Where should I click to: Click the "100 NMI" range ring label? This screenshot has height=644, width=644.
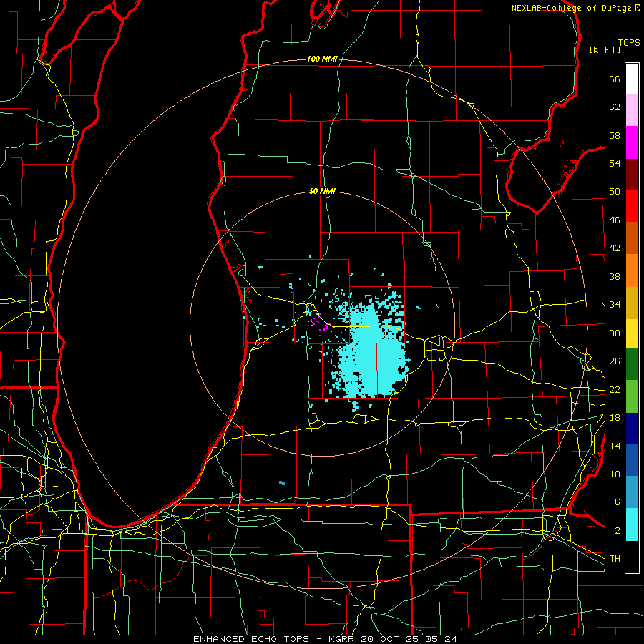tap(322, 59)
